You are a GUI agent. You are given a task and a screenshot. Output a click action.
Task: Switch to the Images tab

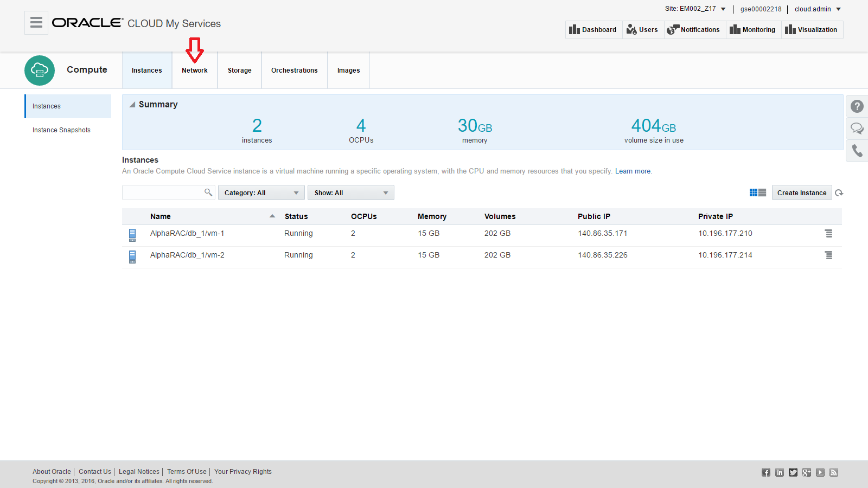pyautogui.click(x=349, y=70)
